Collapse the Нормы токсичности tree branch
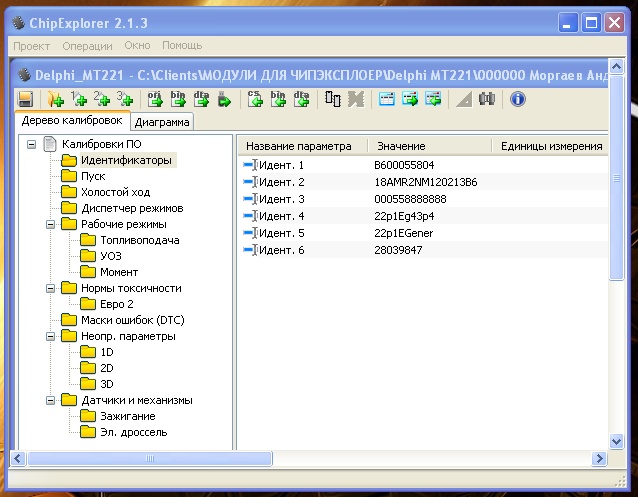 [50, 288]
